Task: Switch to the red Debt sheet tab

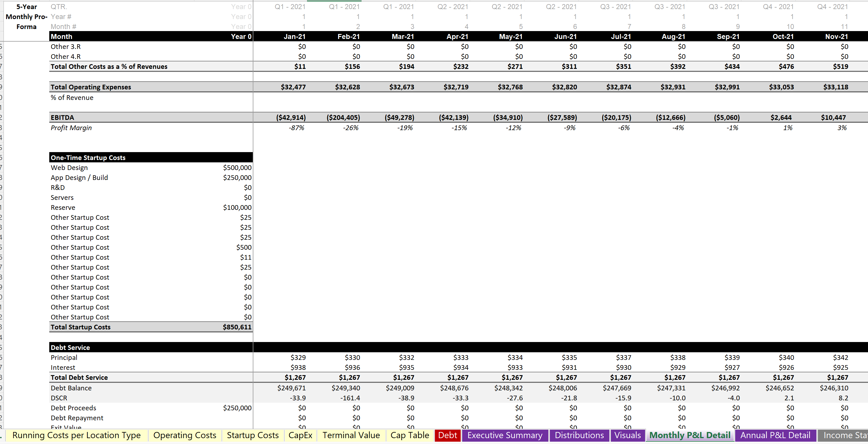Action: 447,435
